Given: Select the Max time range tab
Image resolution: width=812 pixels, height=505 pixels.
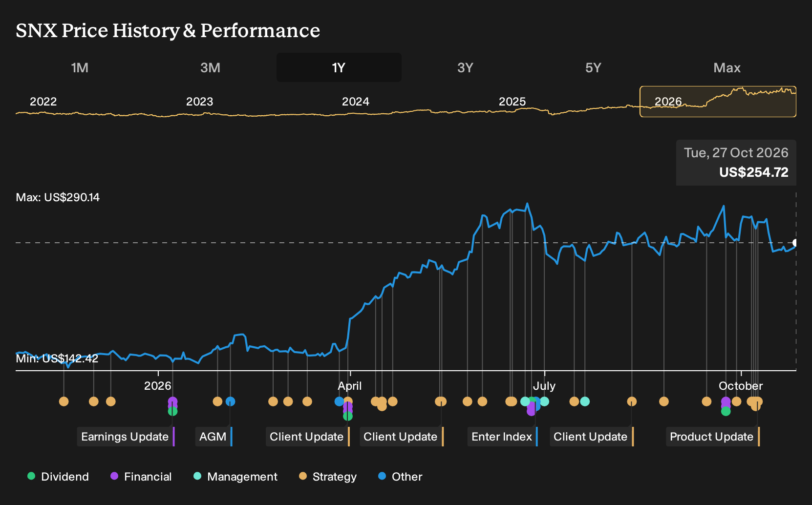Looking at the screenshot, I should pos(727,67).
